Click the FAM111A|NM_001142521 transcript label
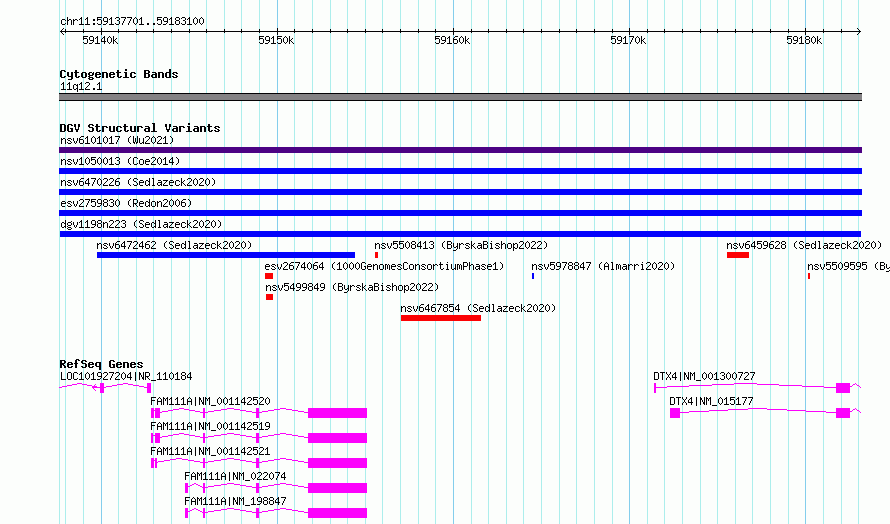This screenshot has width=890, height=524. (x=210, y=451)
